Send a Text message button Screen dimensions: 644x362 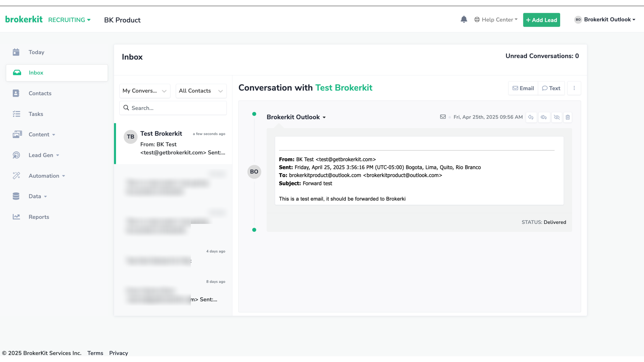[x=551, y=88]
